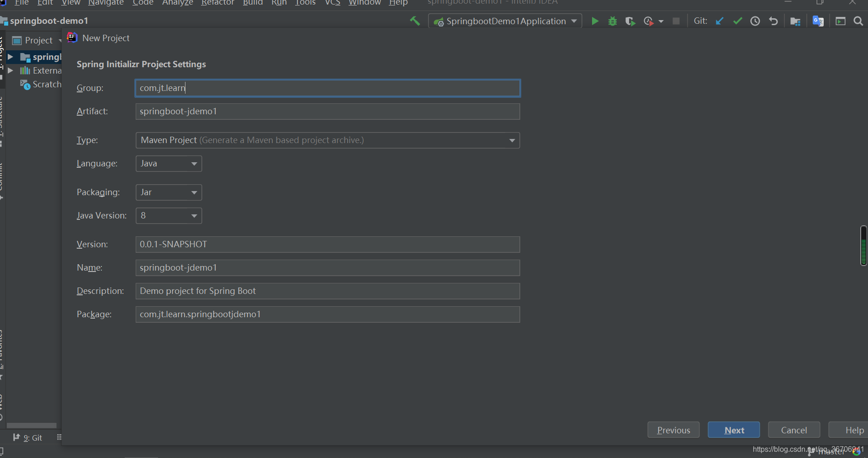868x458 pixels.
Task: Click the Scratches tree item text
Action: tap(47, 85)
